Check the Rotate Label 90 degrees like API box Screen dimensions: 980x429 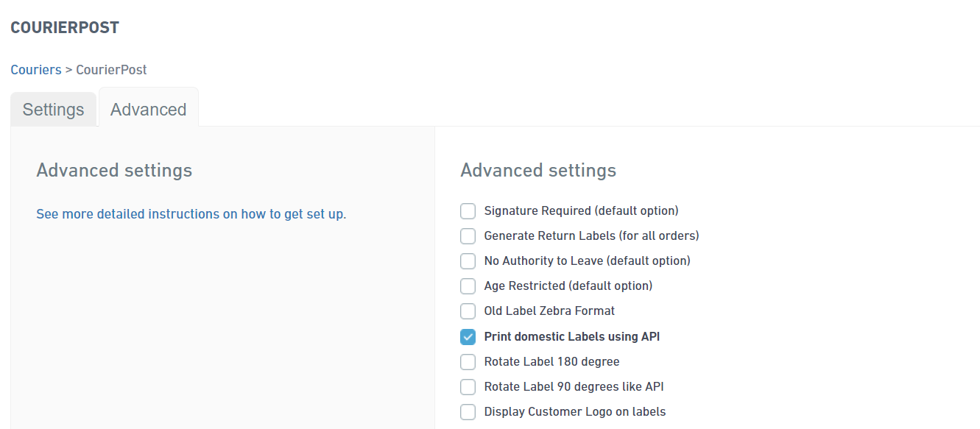[x=468, y=387]
